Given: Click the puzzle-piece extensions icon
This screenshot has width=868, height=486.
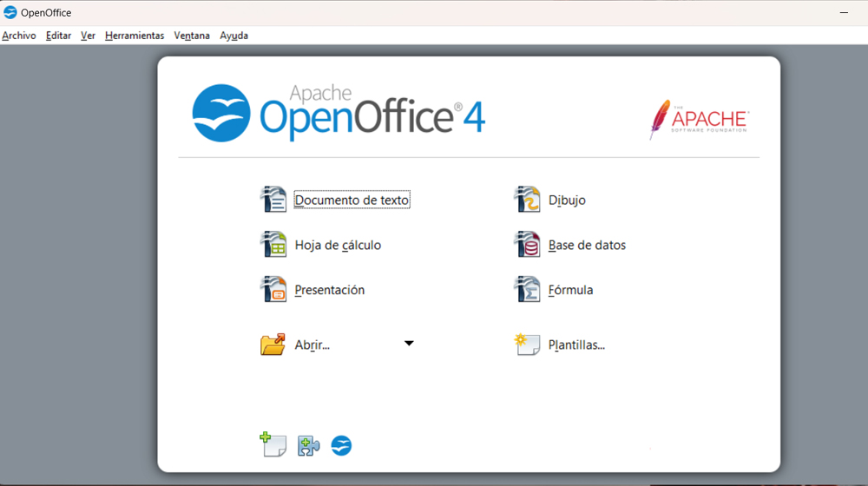Looking at the screenshot, I should point(308,445).
